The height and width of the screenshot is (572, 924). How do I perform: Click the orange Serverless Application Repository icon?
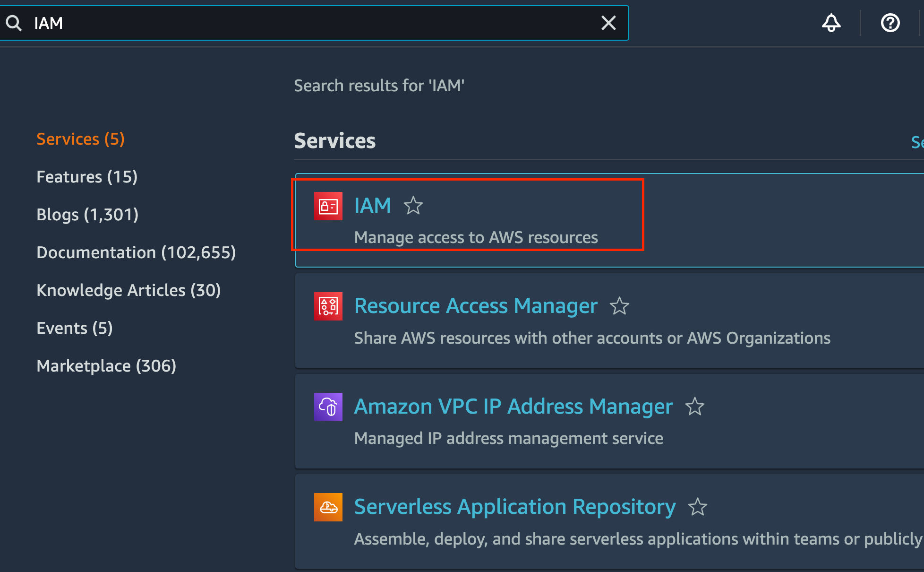coord(328,507)
